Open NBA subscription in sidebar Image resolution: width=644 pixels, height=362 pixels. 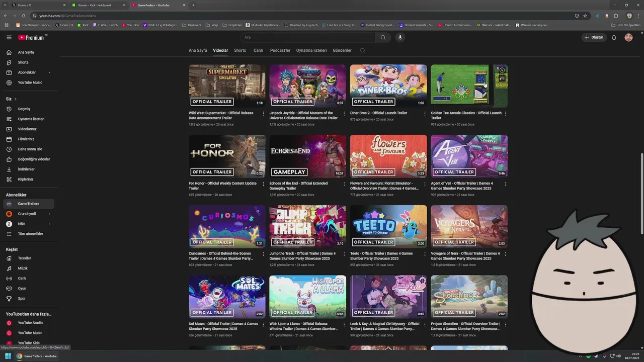pyautogui.click(x=29, y=224)
